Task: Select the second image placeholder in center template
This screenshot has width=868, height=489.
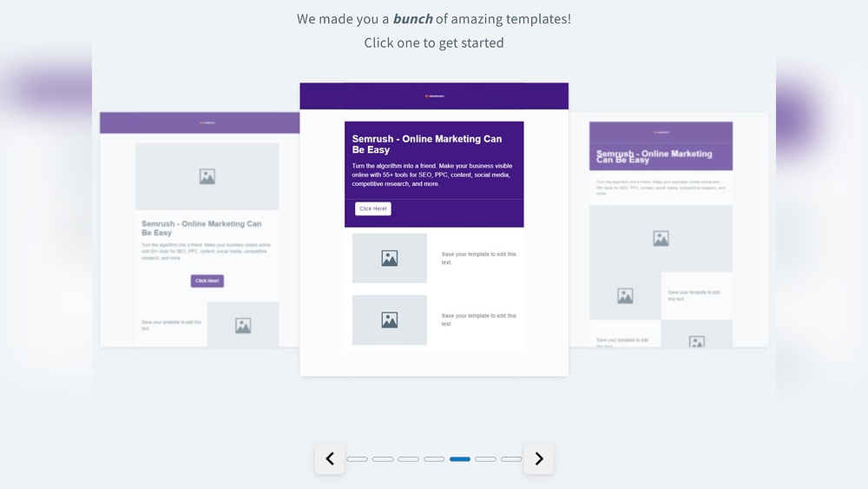Action: [x=389, y=320]
